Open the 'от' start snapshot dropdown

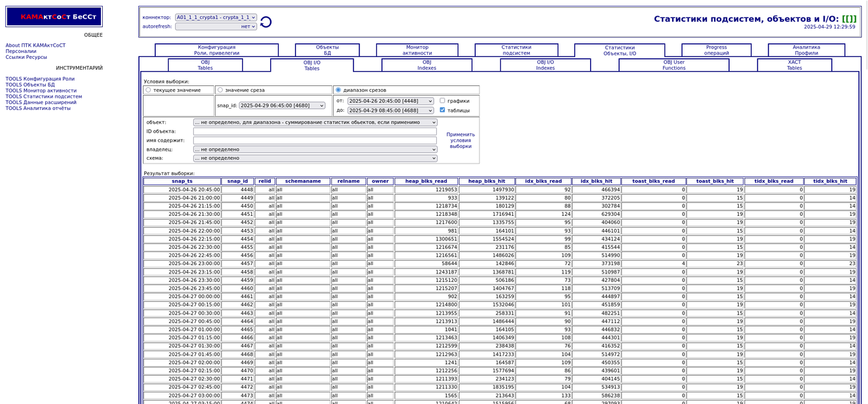(390, 101)
